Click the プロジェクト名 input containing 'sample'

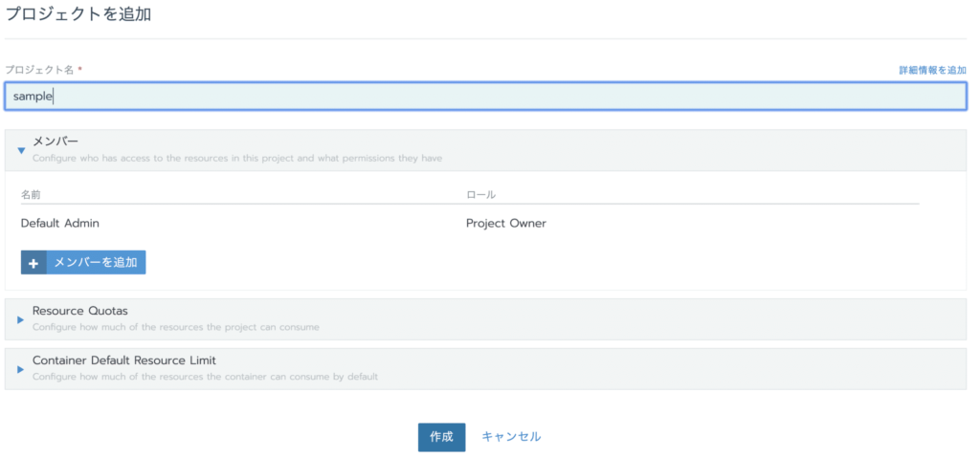tap(485, 97)
